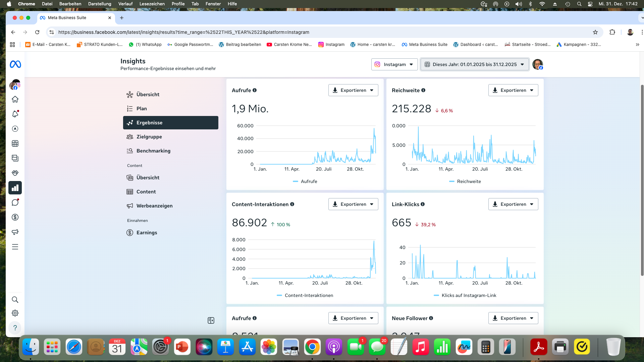
Task: Open the Dieses Jahr date range dropdown
Action: pos(474,64)
